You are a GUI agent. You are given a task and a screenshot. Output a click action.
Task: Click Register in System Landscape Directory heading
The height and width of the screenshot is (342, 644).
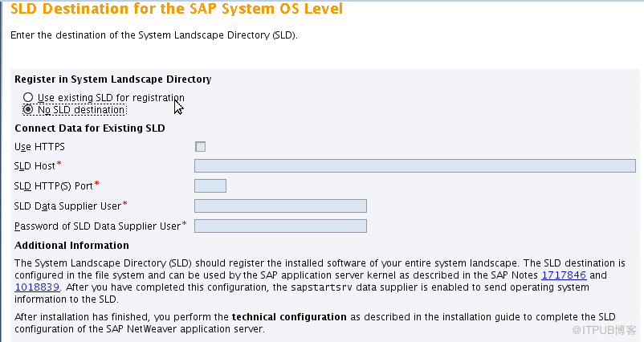(x=113, y=79)
